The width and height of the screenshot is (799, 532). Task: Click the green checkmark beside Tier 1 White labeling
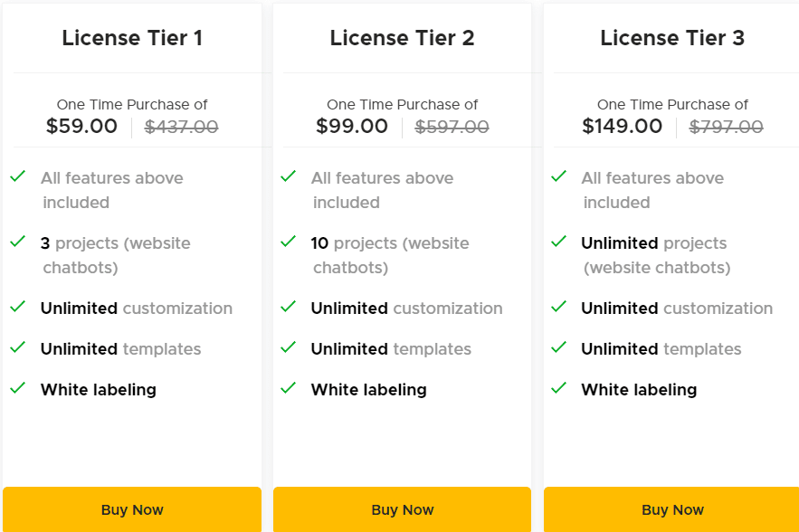pos(17,389)
